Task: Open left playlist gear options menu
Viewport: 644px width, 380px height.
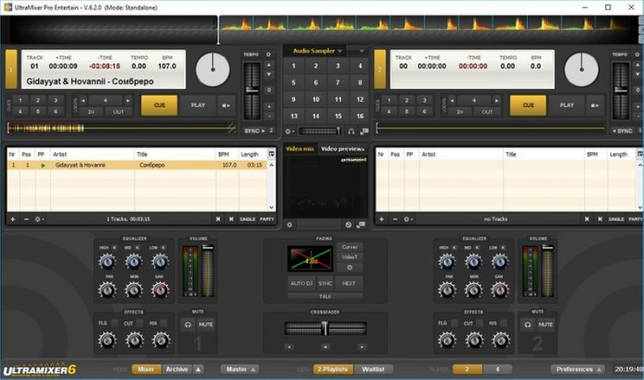Action: click(x=39, y=219)
